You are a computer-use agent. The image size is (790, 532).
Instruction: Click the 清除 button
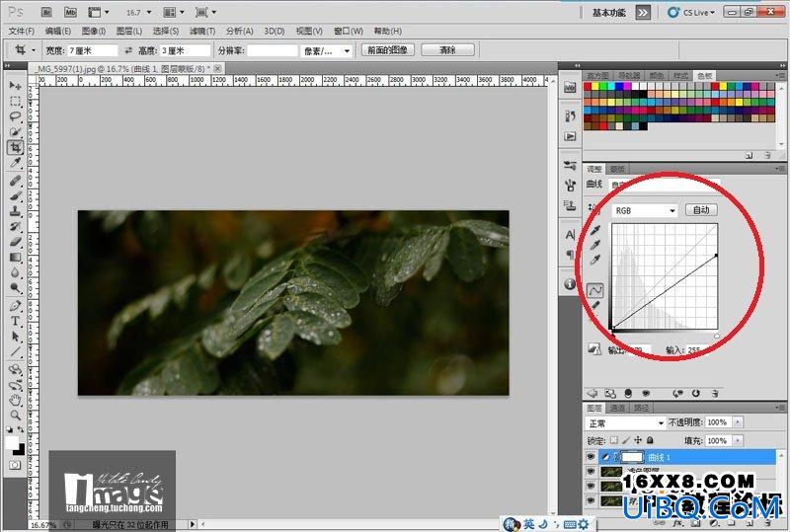tap(447, 50)
